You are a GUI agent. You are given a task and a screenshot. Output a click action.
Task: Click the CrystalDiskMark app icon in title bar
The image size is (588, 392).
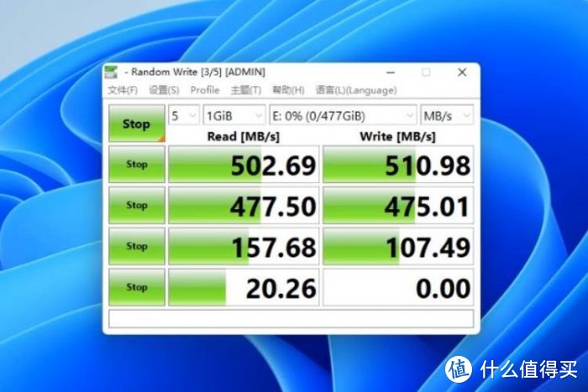point(111,72)
